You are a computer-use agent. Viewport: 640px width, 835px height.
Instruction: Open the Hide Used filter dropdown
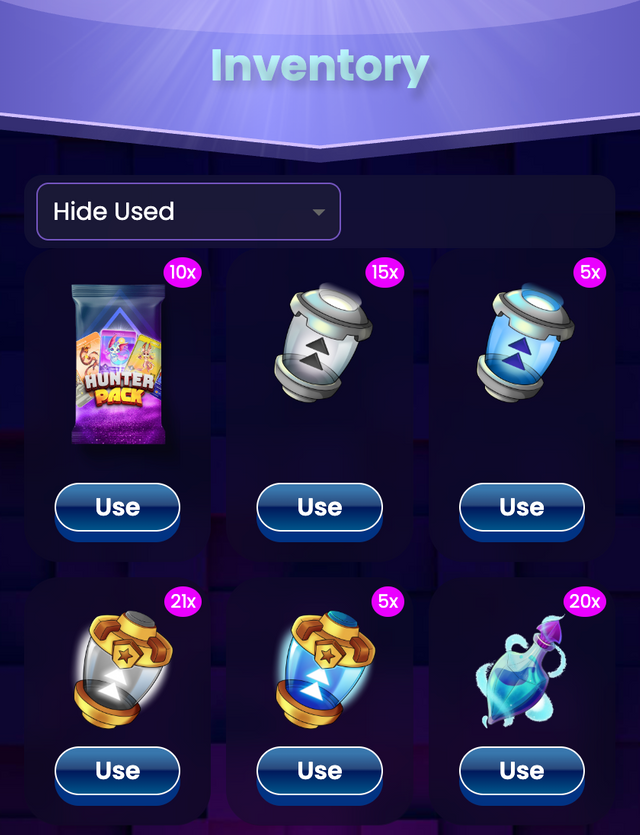188,211
